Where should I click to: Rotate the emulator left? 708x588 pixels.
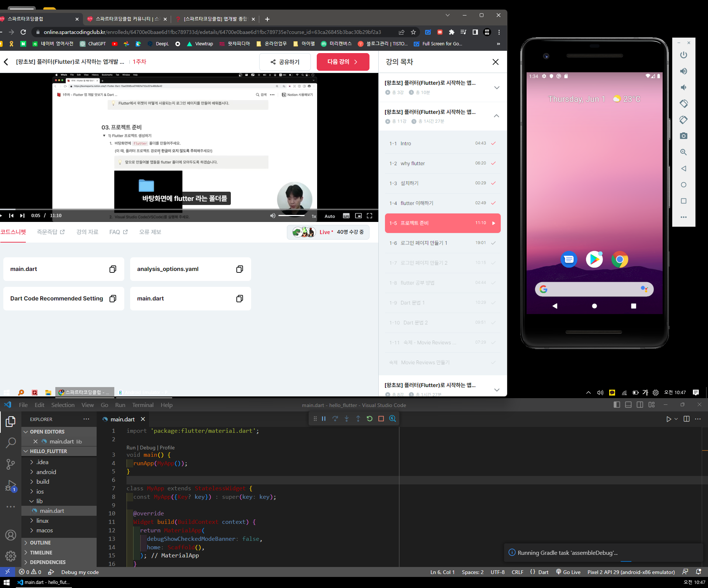coord(684,104)
